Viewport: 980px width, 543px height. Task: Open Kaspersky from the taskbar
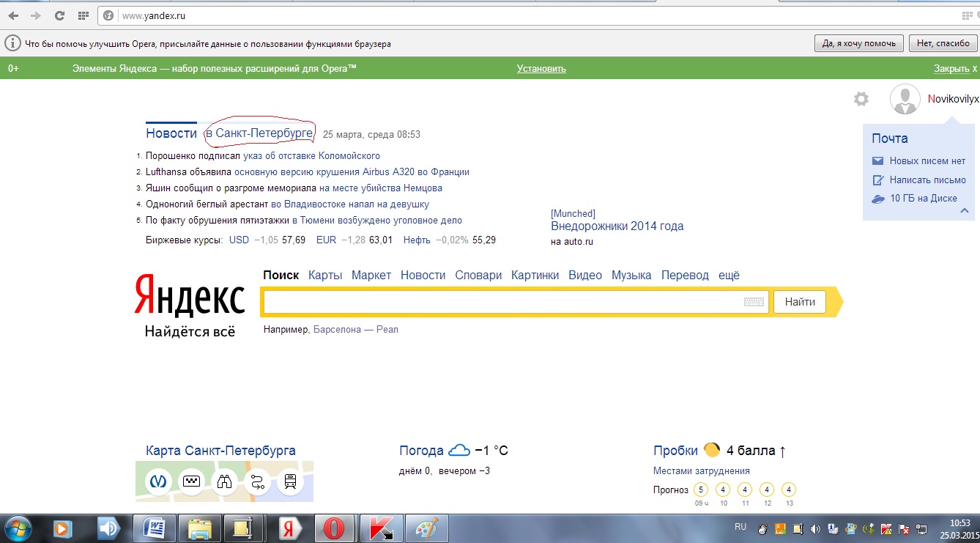click(380, 528)
